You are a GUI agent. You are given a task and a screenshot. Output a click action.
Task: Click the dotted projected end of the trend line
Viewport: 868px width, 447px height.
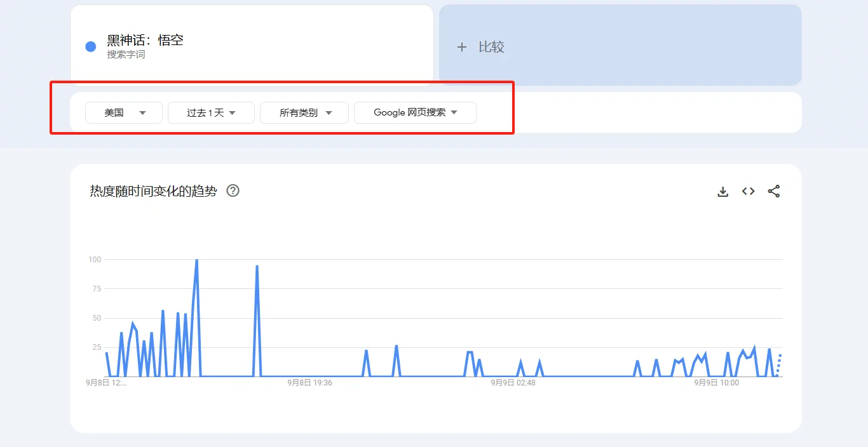[x=779, y=364]
